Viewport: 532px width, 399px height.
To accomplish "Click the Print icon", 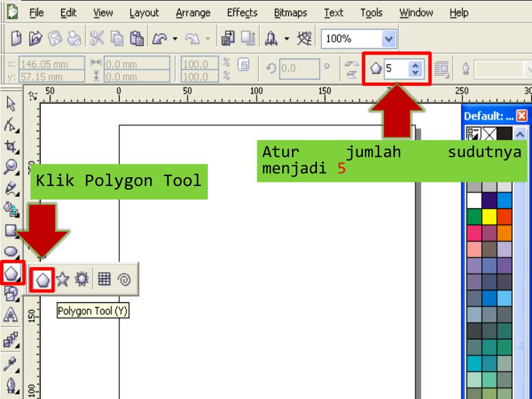I will [74, 38].
